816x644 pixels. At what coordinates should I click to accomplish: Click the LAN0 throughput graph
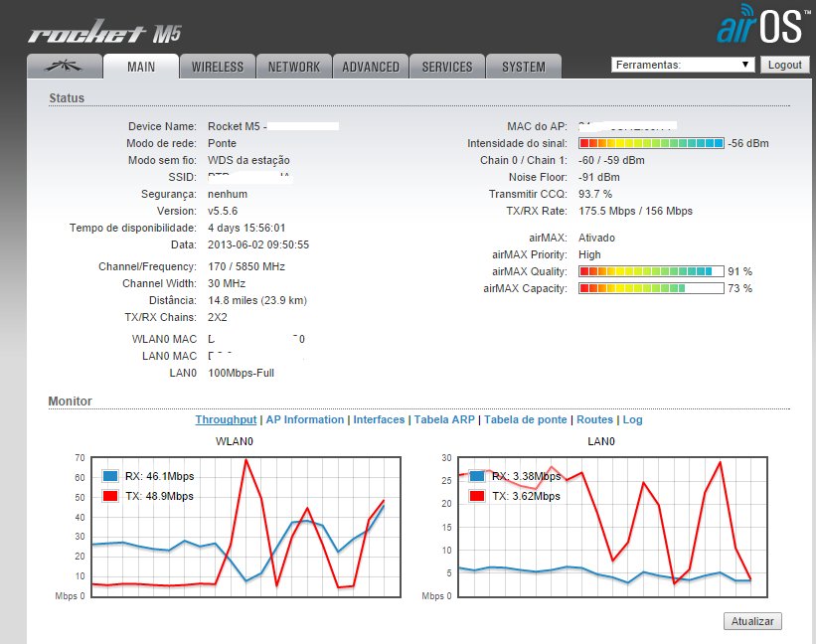[x=612, y=527]
